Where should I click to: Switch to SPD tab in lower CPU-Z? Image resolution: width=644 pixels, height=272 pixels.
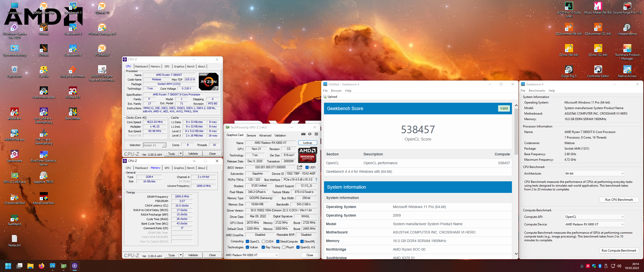167,168
